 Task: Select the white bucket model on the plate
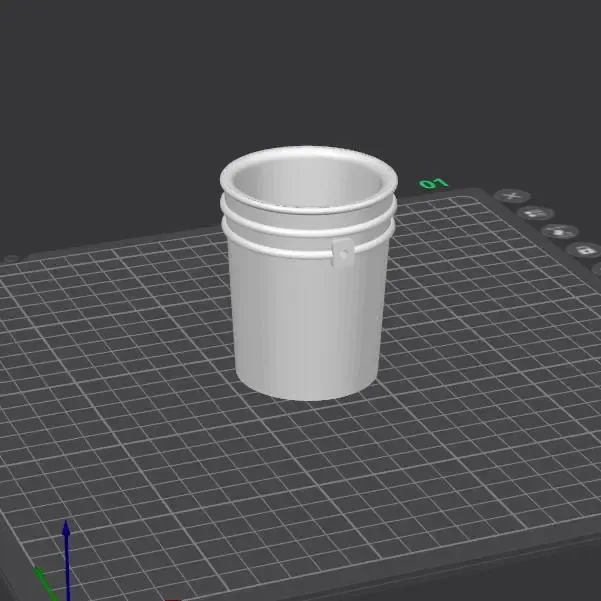coord(309,273)
